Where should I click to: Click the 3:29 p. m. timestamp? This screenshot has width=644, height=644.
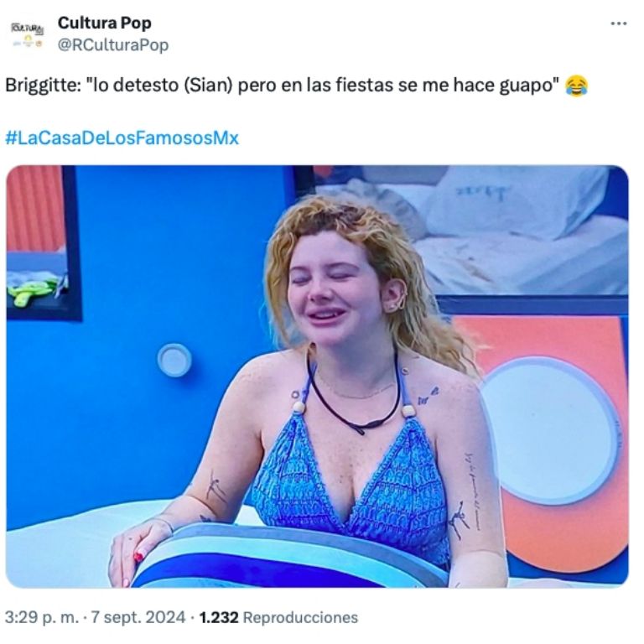click(x=41, y=617)
